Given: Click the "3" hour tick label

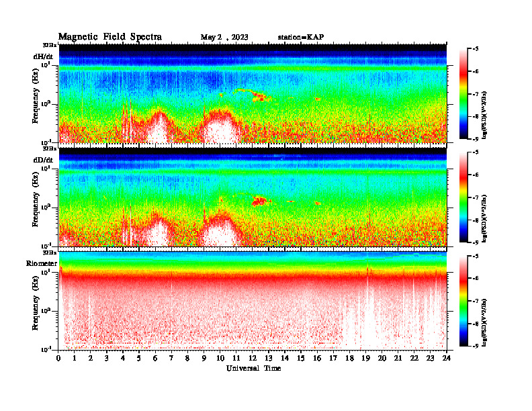Looking at the screenshot, I should click(107, 359).
